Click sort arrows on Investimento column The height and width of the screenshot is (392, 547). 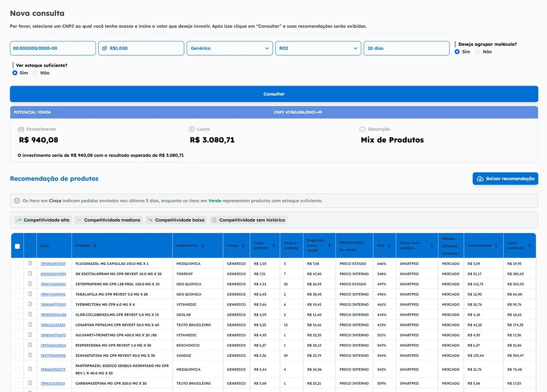coord(496,246)
